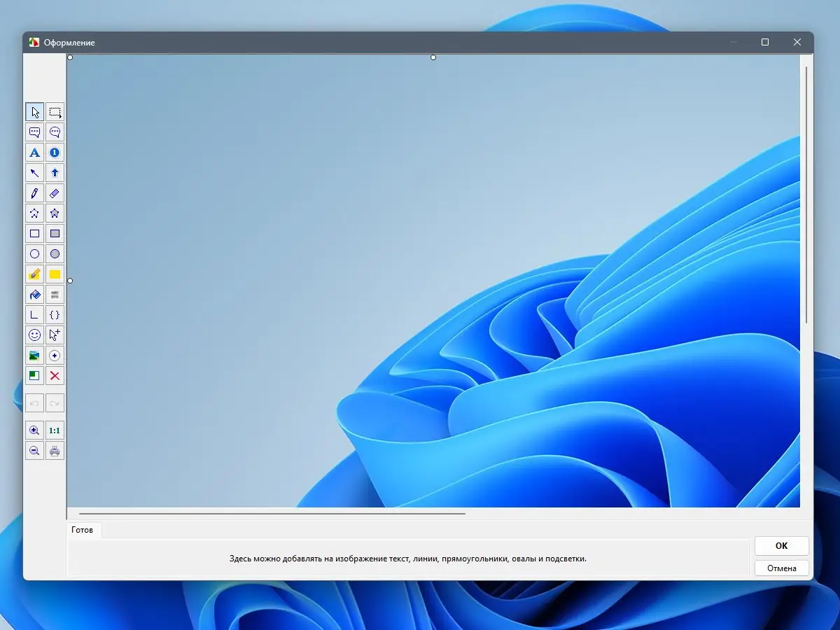The image size is (840, 630).
Task: Select the circled plus spotlight tool
Action: tap(55, 356)
